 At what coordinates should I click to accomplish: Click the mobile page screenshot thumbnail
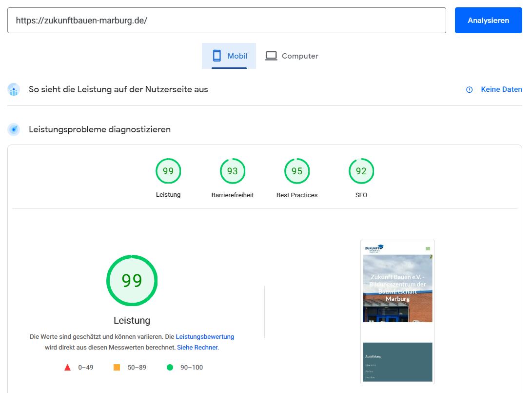(x=397, y=311)
